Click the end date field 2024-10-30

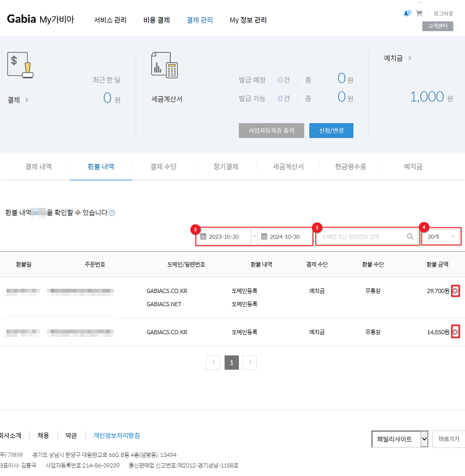[x=285, y=236]
